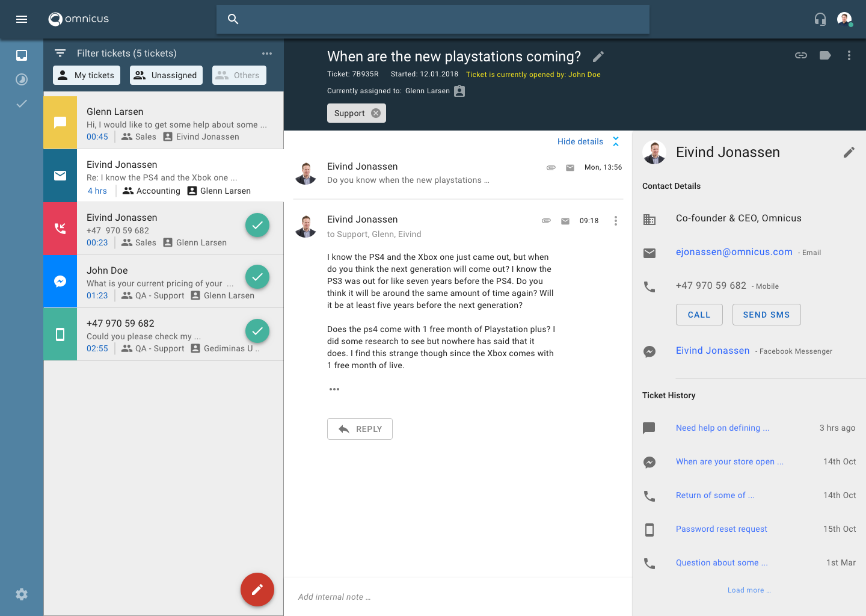
Task: Click the CALL button
Action: (699, 315)
